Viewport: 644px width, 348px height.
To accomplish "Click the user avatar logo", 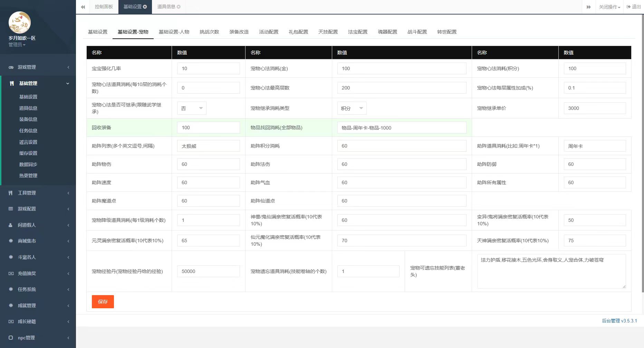I will click(x=20, y=22).
